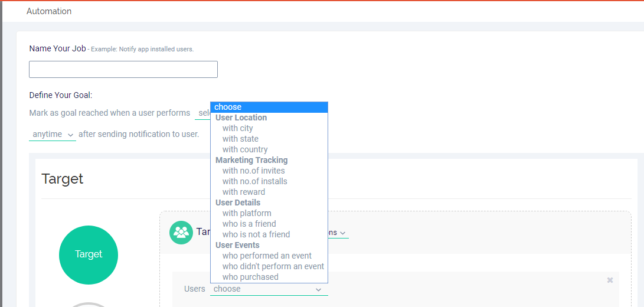Open the goal event select dropdown
644x307 pixels.
coord(202,113)
